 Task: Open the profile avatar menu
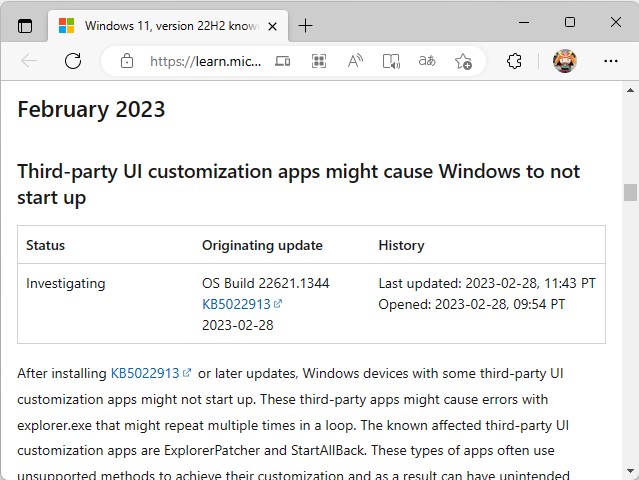pyautogui.click(x=565, y=61)
